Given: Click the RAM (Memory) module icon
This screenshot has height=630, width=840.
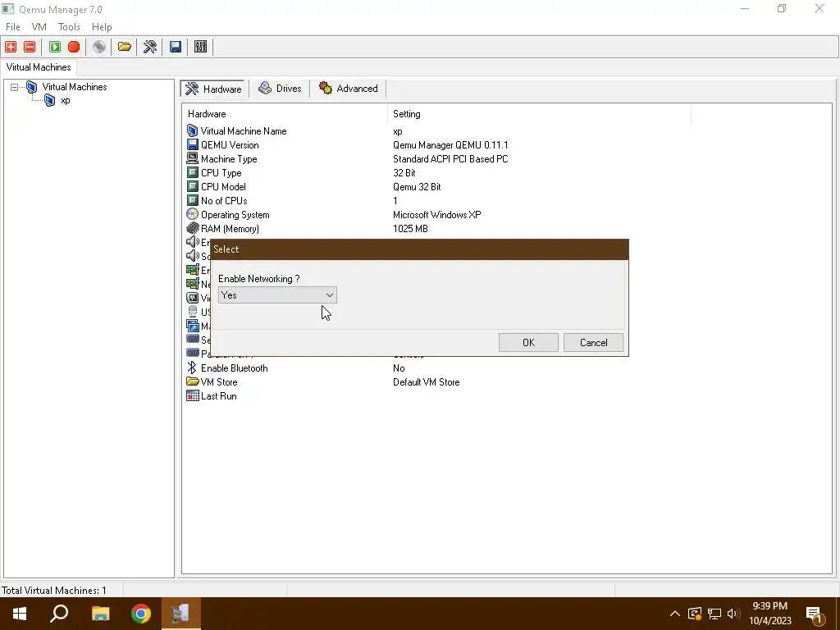Looking at the screenshot, I should click(192, 228).
